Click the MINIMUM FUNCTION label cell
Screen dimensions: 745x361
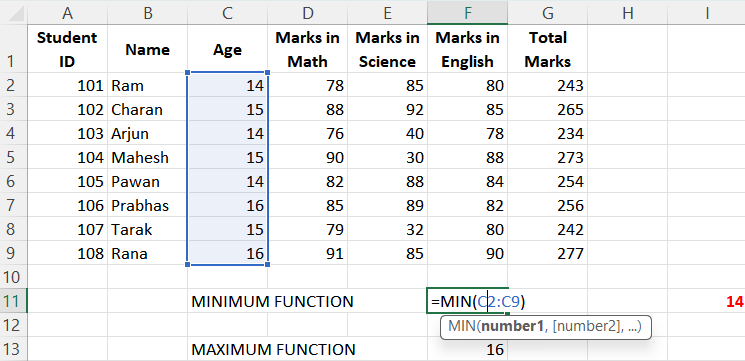(272, 301)
